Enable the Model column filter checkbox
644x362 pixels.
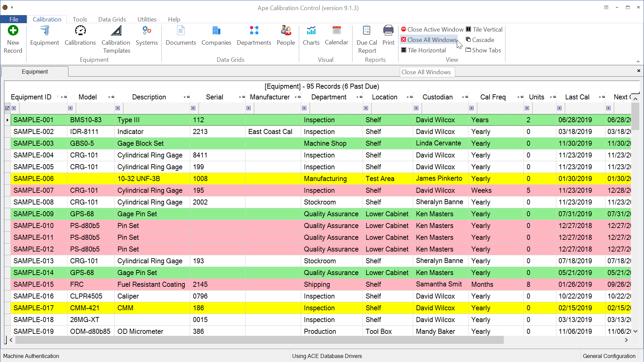pyautogui.click(x=70, y=108)
